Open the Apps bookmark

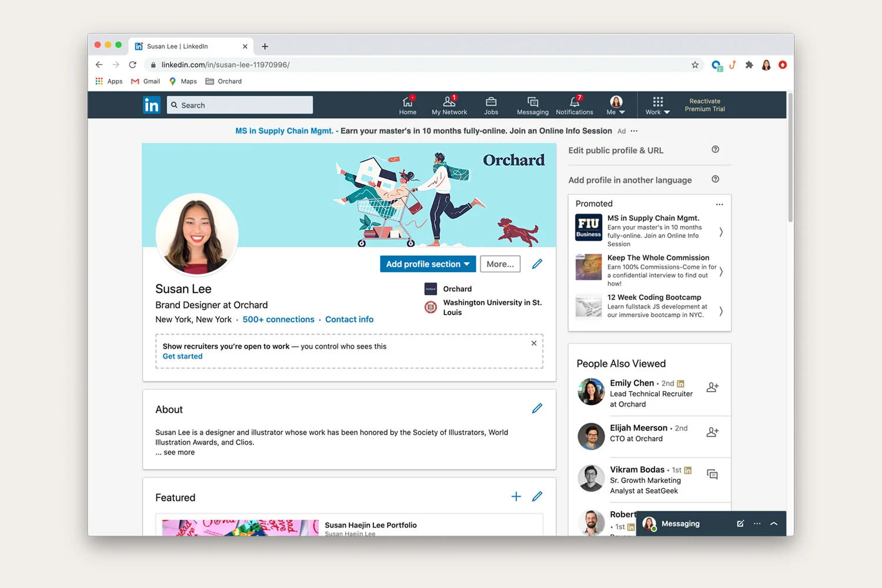click(x=109, y=81)
